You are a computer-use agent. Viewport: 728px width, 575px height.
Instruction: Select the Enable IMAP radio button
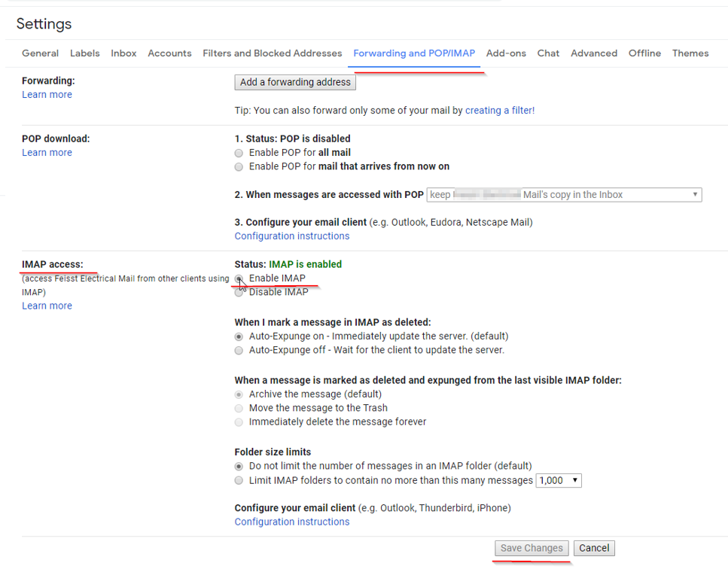coord(239,278)
